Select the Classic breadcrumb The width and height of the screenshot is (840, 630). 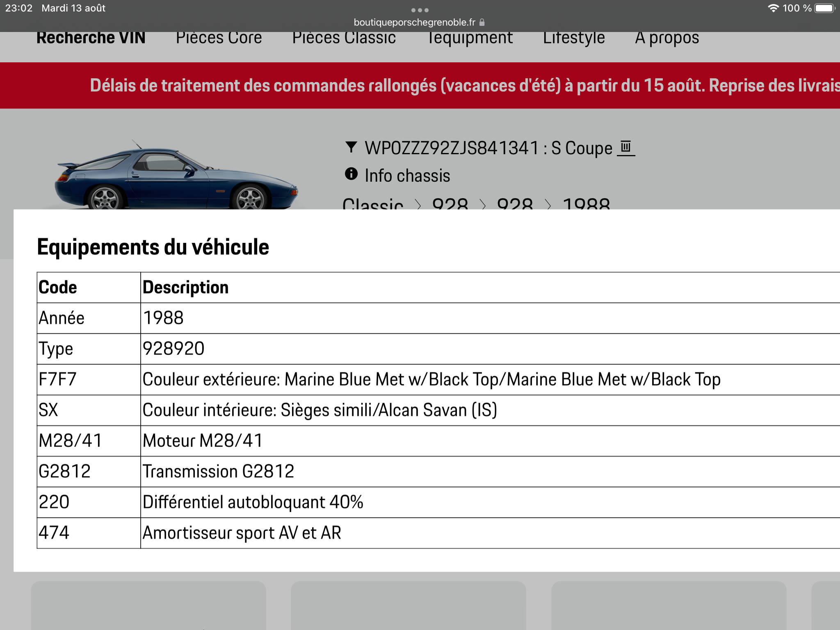pyautogui.click(x=373, y=203)
